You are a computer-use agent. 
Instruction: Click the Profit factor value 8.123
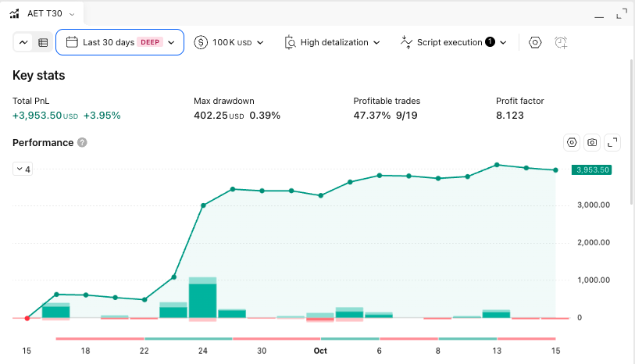(510, 116)
